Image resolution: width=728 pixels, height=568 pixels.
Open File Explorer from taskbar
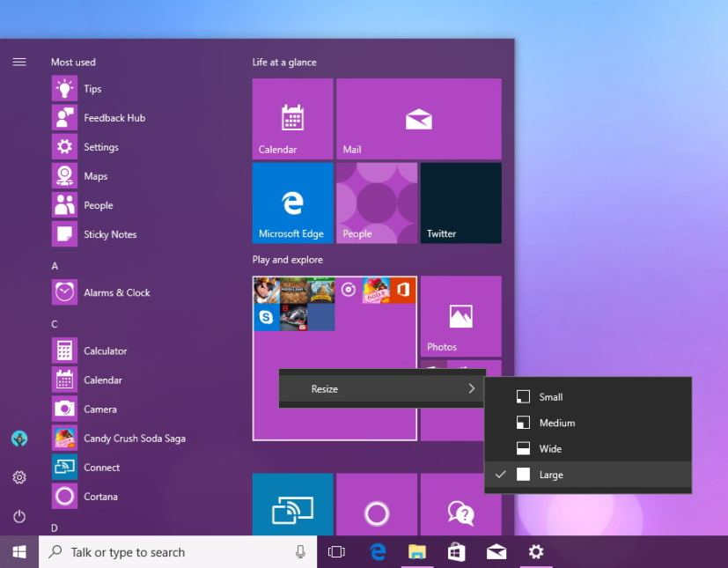pos(417,552)
